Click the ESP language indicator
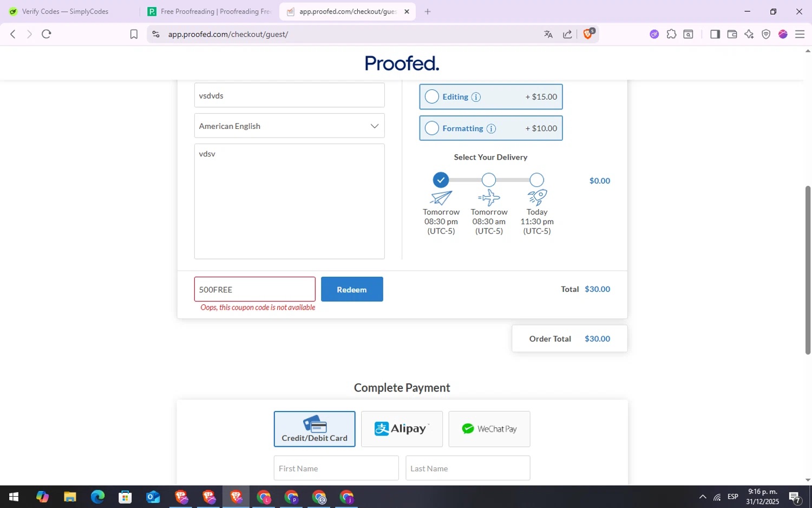This screenshot has width=812, height=508. pos(733,497)
